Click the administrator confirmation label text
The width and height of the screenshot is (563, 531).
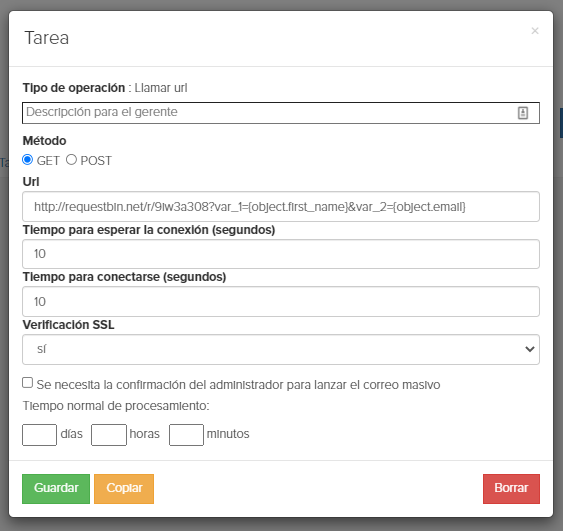point(238,385)
